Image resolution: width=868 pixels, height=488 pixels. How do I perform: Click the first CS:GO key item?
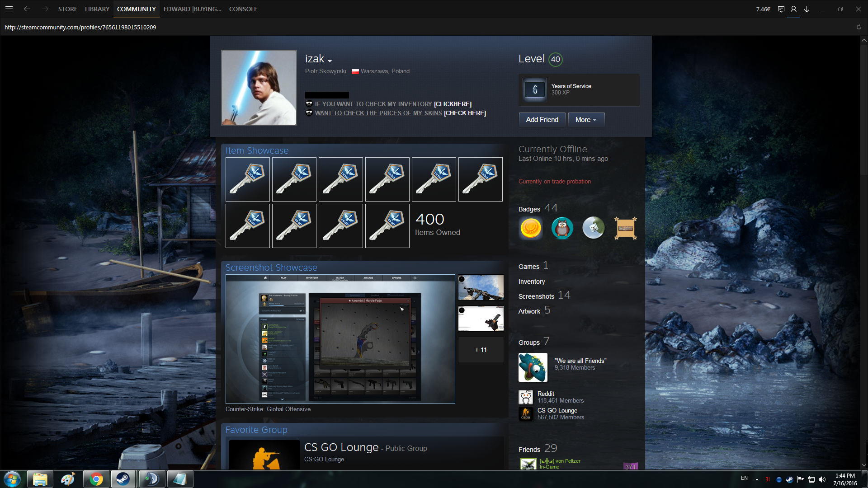(248, 179)
